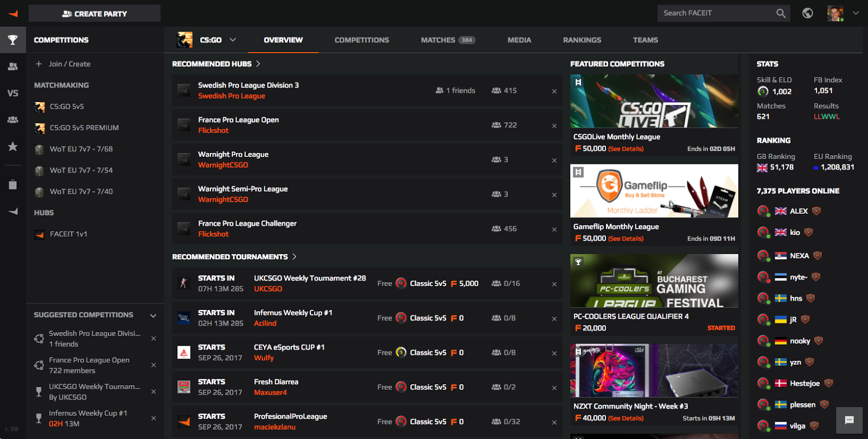Screen dimensions: 868x439
Task: Click the plus icon beside Join / Create
Action: click(x=39, y=64)
